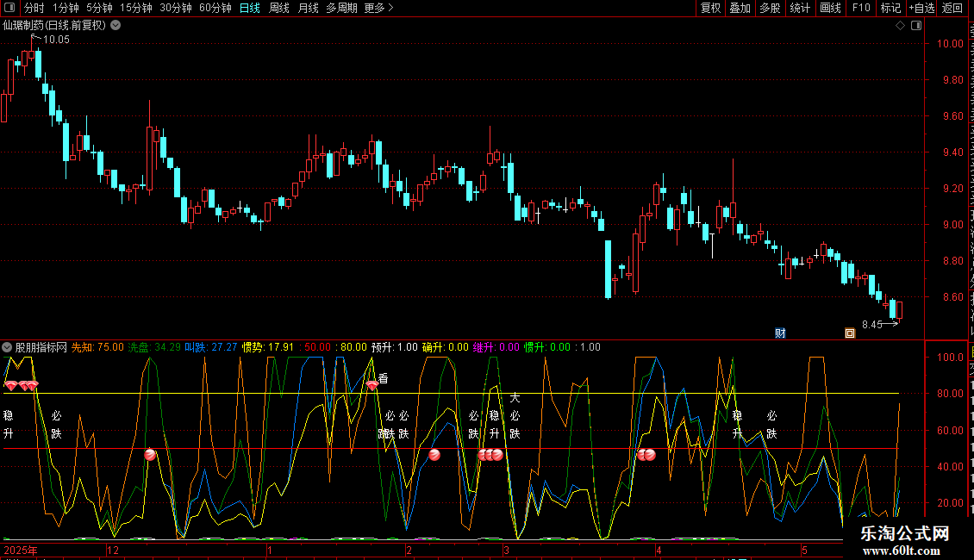Click the 继升: 0.00 indicator value

(496, 347)
